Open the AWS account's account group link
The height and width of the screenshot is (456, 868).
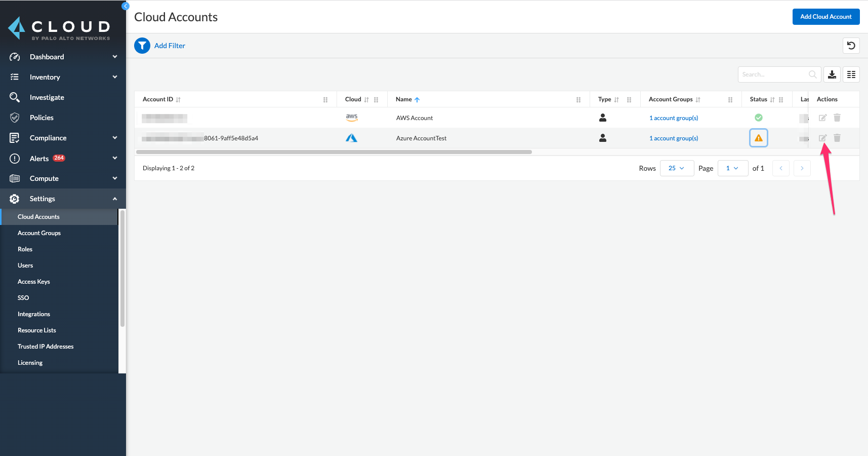674,118
